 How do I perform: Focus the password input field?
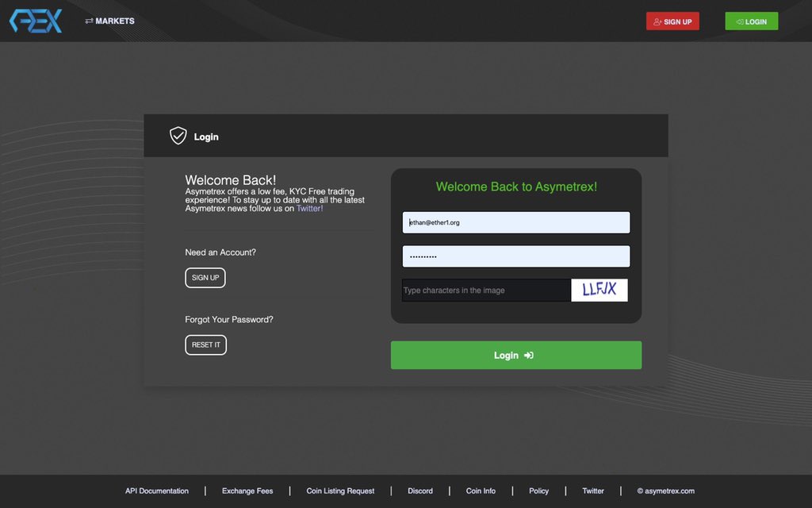pos(515,256)
